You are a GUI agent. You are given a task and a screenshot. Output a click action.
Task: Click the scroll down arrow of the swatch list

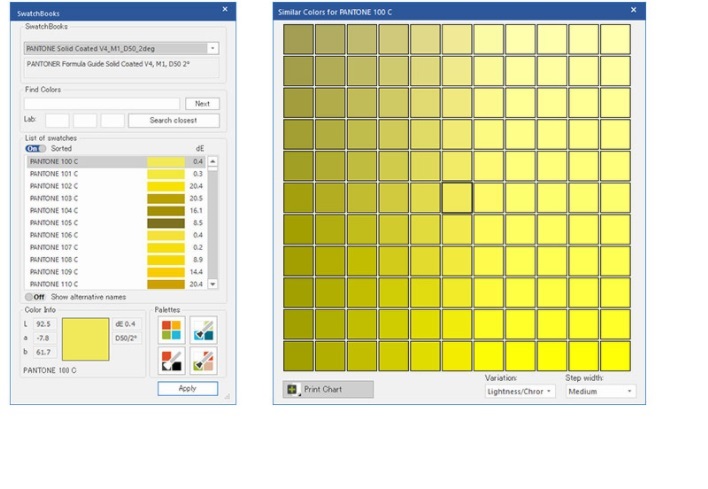(213, 284)
